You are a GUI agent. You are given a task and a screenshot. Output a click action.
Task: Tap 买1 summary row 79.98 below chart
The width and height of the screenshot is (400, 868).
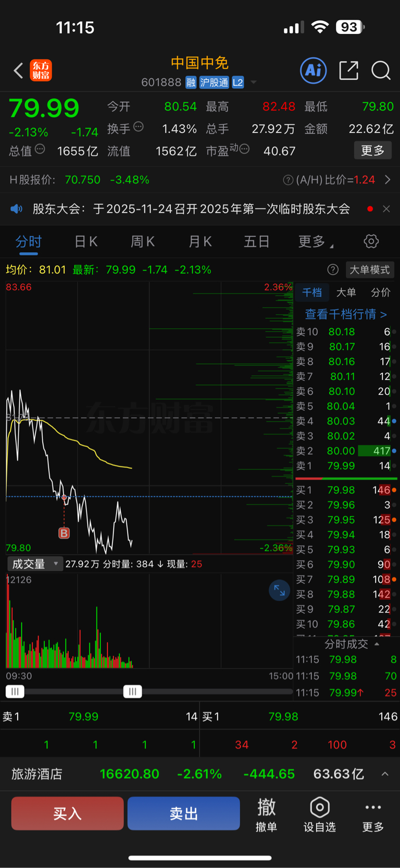(x=300, y=717)
